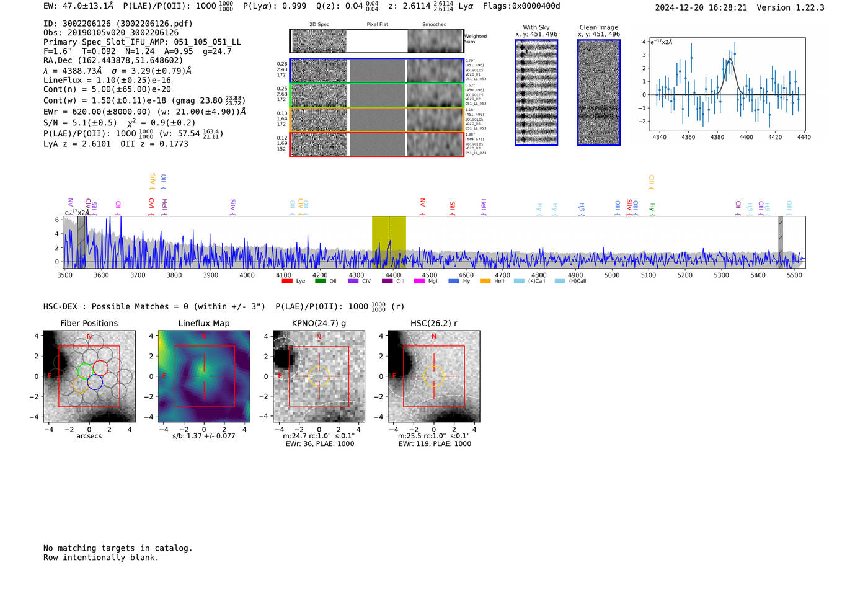
Task: Click the 'ID: 3002206126 (3002206126.pdf)' text
Action: pos(118,24)
